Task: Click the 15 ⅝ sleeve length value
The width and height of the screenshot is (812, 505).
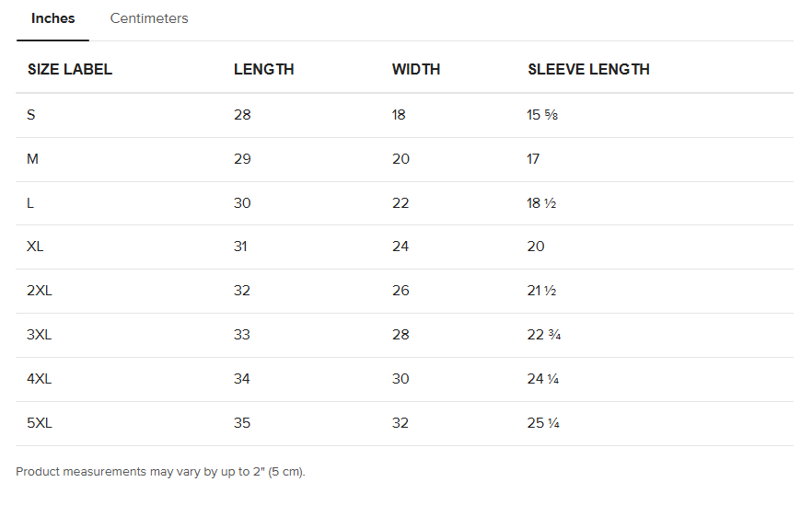Action: tap(542, 115)
